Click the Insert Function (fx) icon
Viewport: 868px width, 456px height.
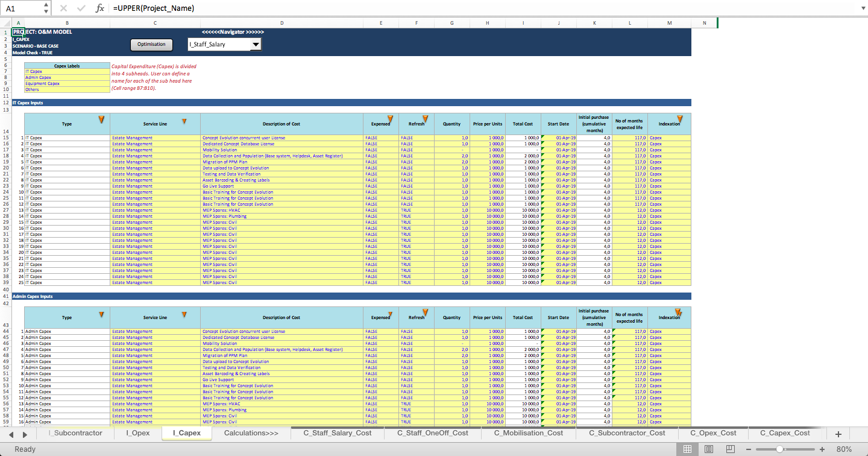(x=100, y=8)
